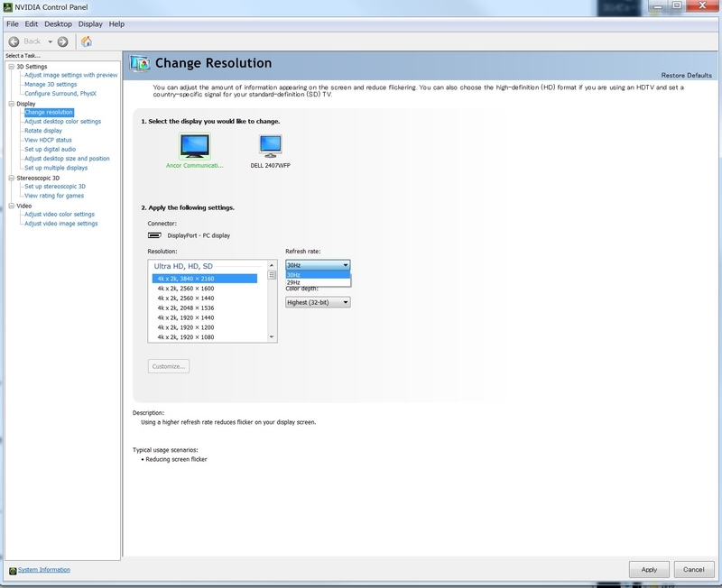Open Configure Surround, PhysX

tap(60, 94)
